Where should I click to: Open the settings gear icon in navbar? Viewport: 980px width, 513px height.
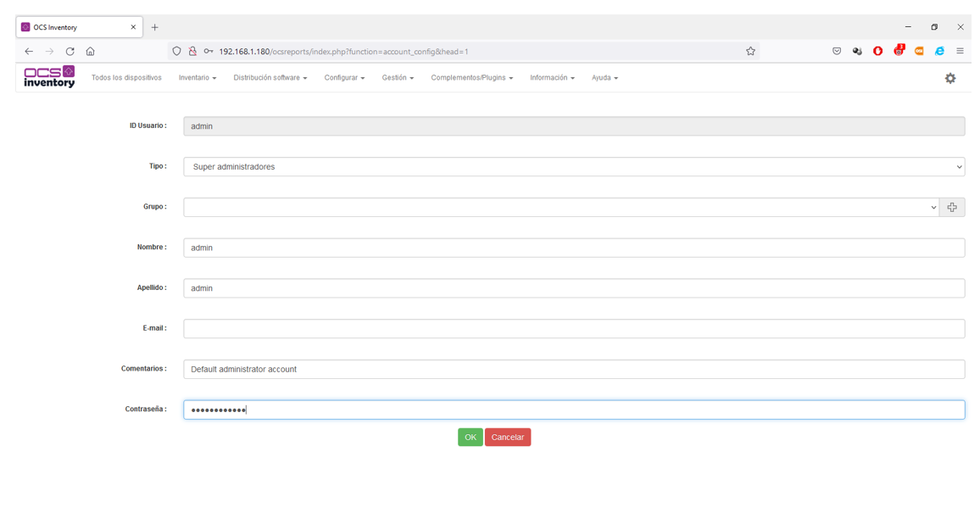(950, 78)
